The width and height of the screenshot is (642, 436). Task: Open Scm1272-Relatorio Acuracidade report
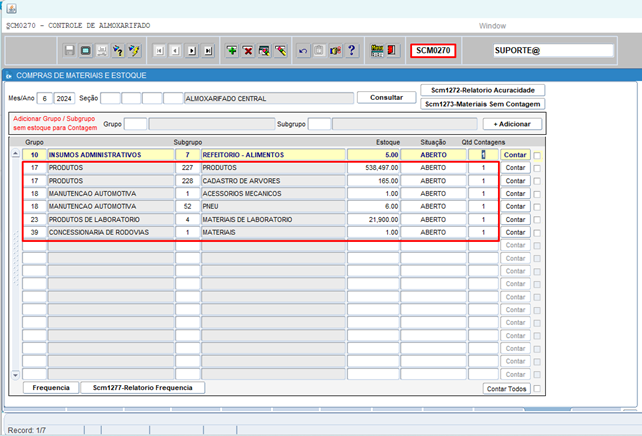point(483,90)
